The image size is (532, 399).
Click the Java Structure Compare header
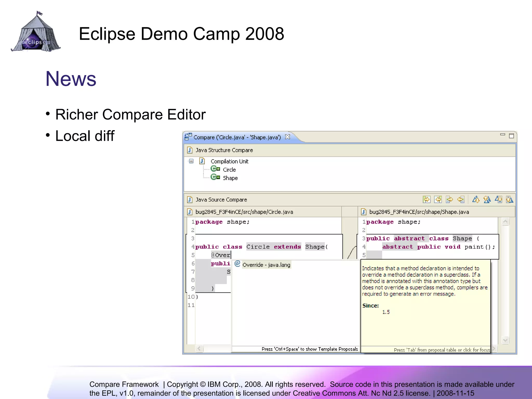coord(224,150)
